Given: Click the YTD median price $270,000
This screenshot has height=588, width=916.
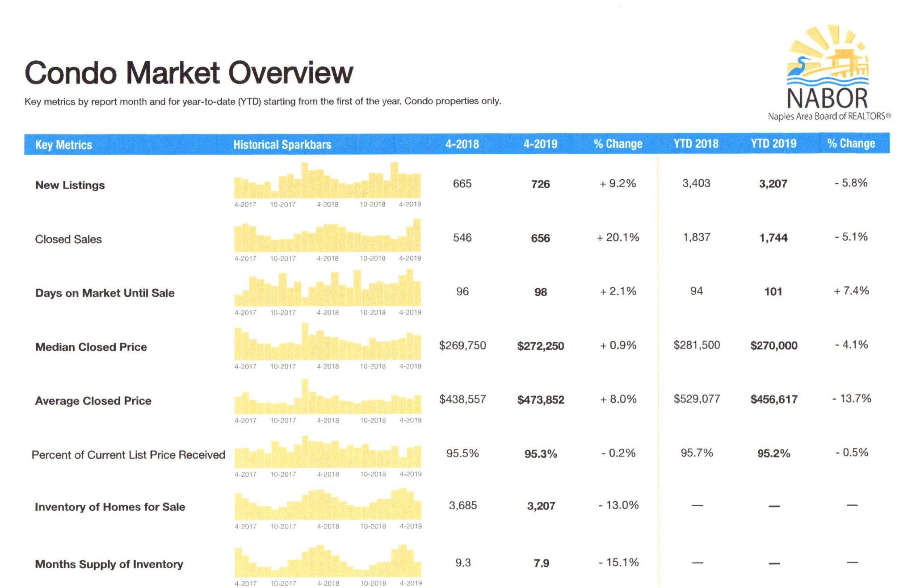Looking at the screenshot, I should click(x=774, y=345).
